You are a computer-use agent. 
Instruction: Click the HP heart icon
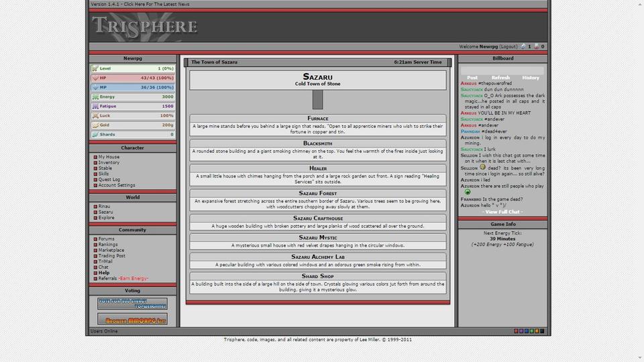coord(95,78)
